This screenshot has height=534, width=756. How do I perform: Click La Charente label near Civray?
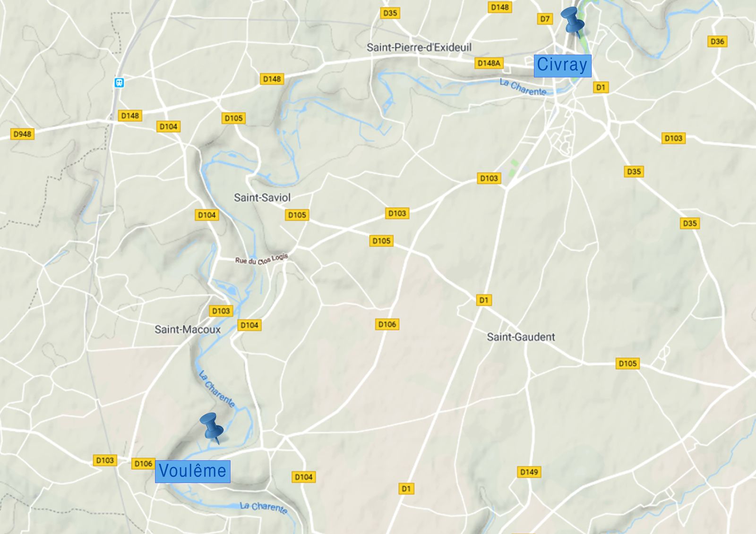(x=523, y=87)
